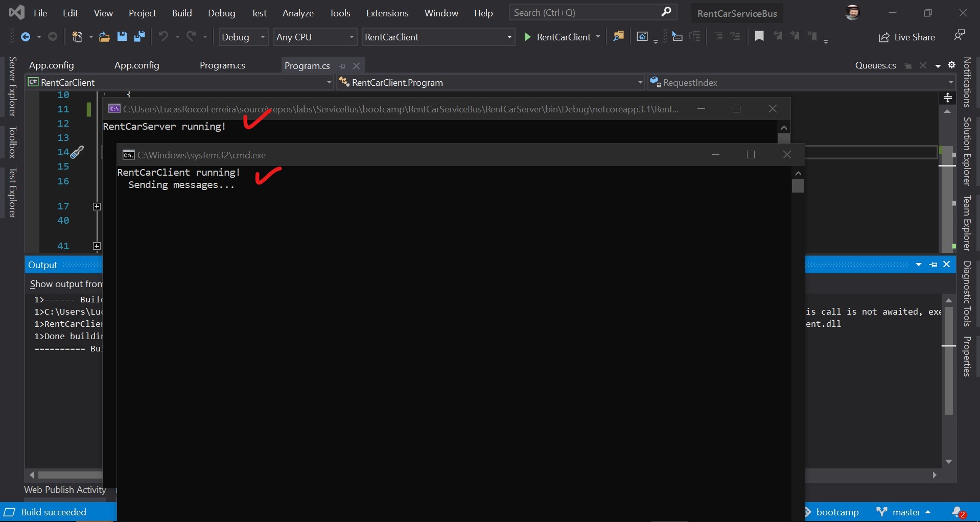Click the editor settings gear icon
The height and width of the screenshot is (522, 980).
(x=952, y=65)
